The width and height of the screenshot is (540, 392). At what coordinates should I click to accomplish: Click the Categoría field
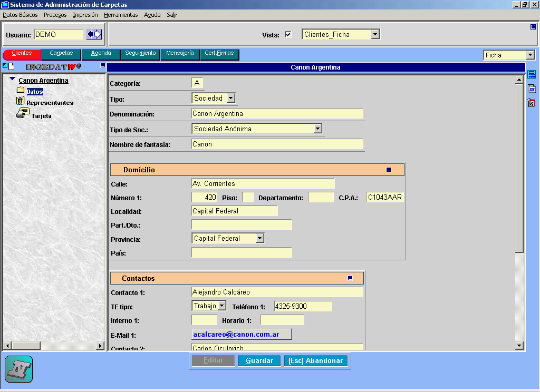click(197, 83)
